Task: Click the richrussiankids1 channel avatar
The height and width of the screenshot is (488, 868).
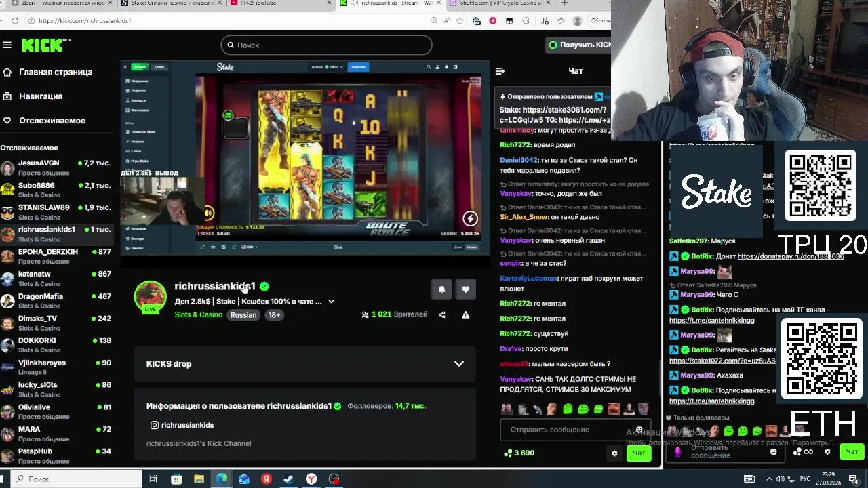Action: [x=150, y=297]
